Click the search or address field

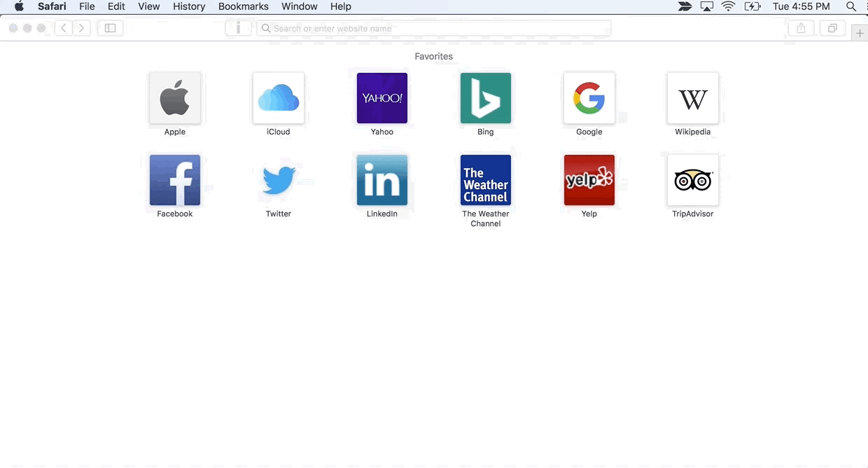click(434, 28)
